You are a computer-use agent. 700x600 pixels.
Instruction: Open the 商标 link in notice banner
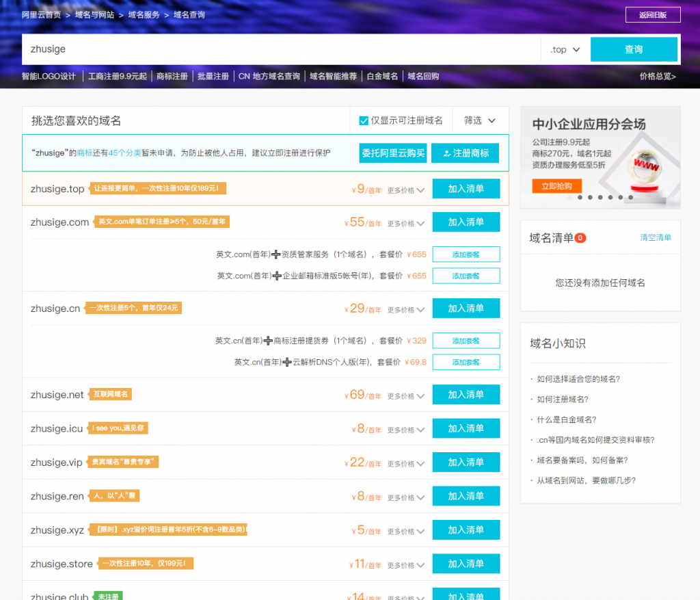pyautogui.click(x=85, y=153)
